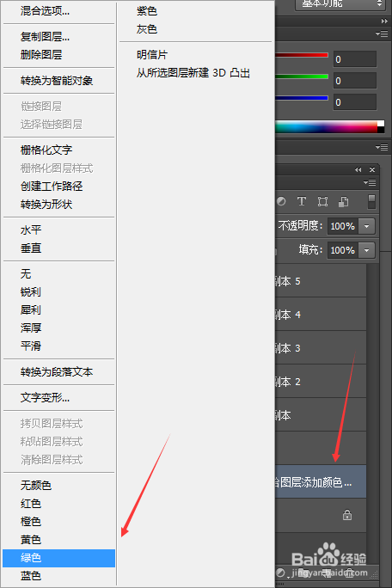Close the floating Layers panel

coord(372,170)
